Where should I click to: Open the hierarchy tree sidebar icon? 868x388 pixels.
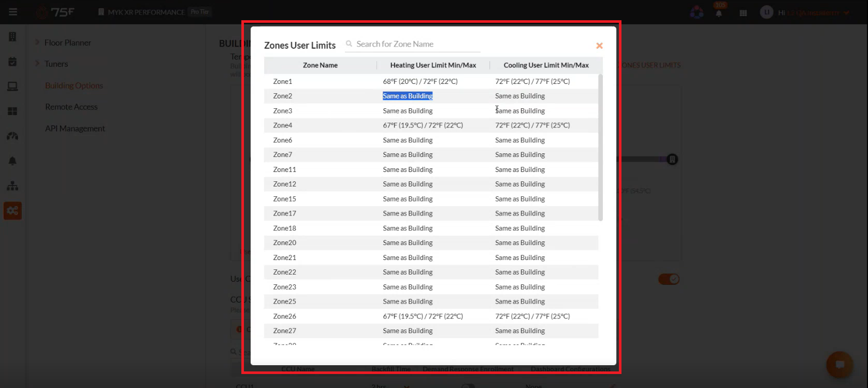[12, 185]
